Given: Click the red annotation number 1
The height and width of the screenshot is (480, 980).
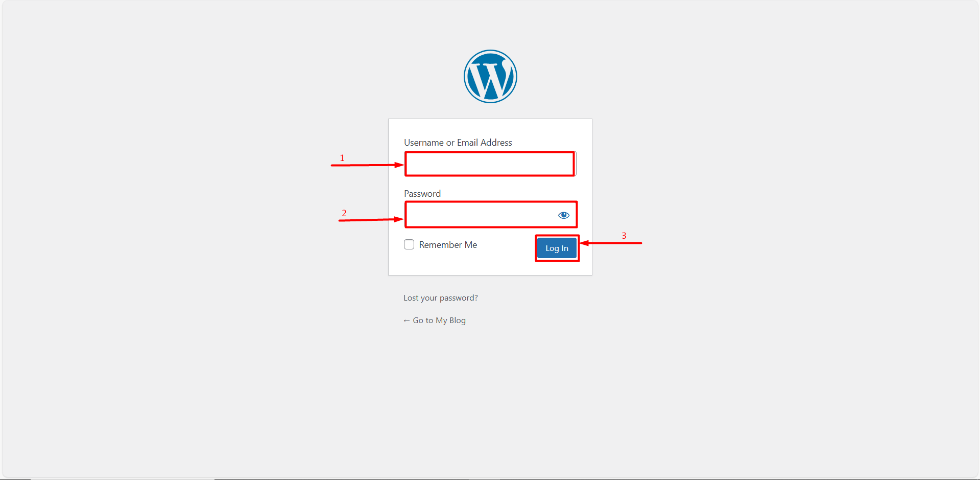Looking at the screenshot, I should [x=342, y=158].
